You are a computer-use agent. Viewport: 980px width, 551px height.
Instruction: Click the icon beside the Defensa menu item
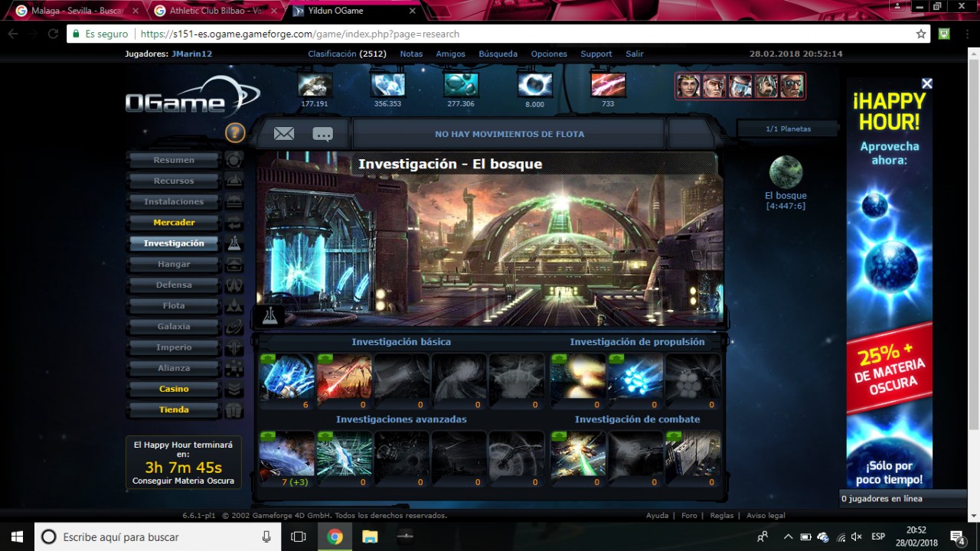coord(234,285)
